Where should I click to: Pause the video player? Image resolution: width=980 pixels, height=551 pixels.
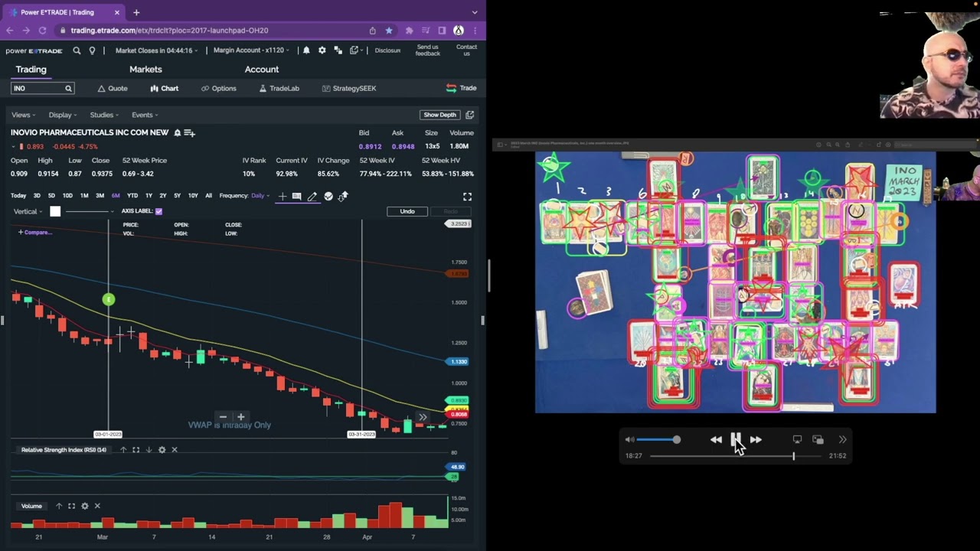tap(736, 439)
